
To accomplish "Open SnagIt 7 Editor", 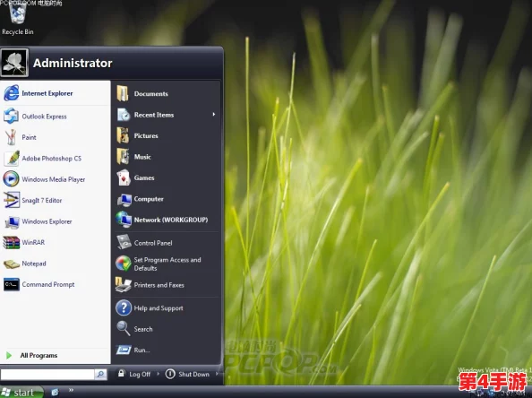I will [x=56, y=201].
